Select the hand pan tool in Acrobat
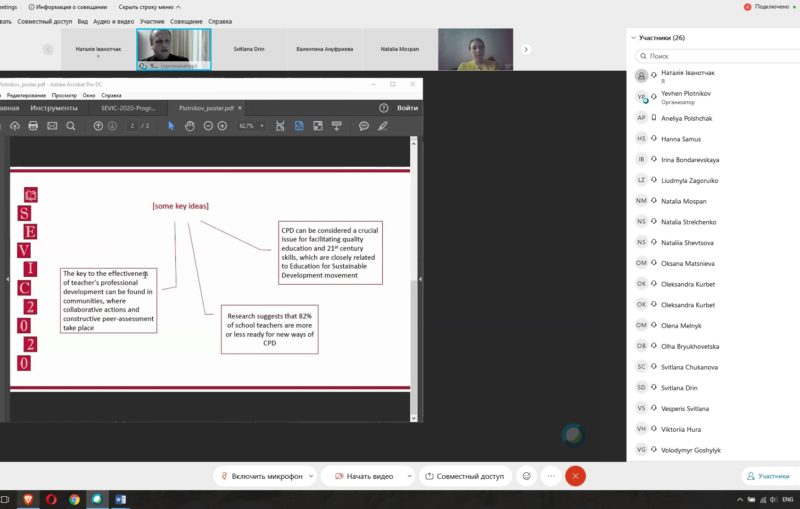 pos(189,126)
